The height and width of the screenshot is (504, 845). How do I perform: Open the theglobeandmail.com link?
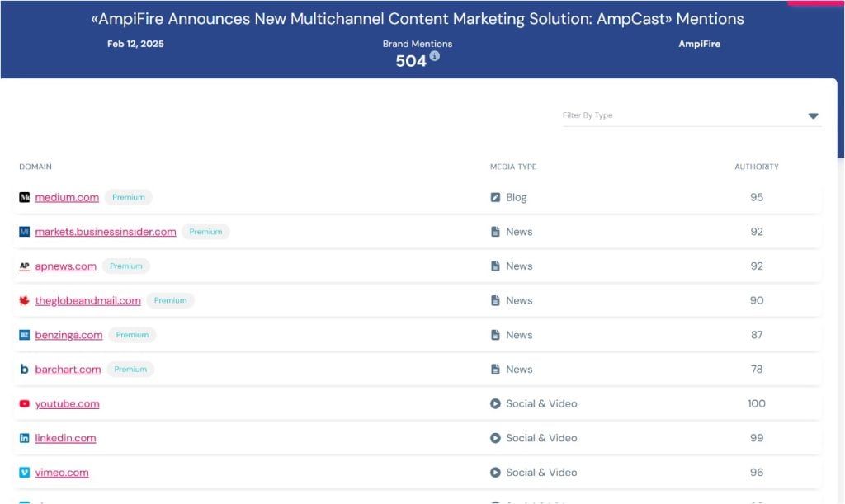pos(87,301)
